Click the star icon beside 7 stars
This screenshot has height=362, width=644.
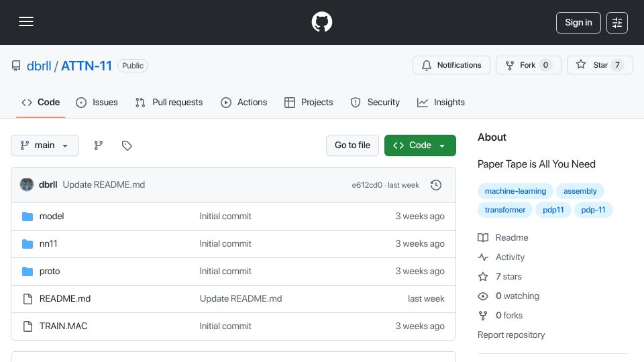coord(483,277)
